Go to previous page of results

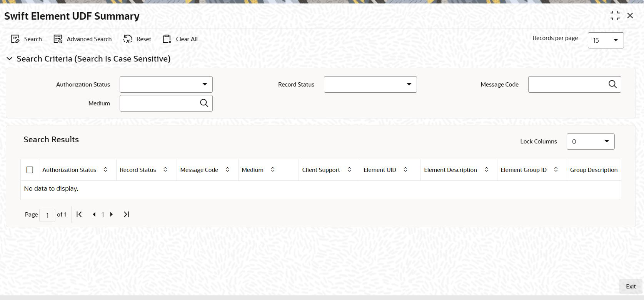click(94, 214)
